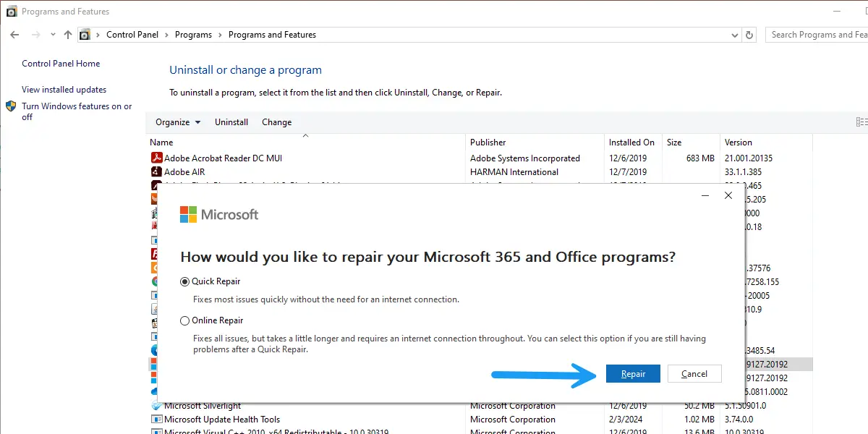
Task: Open recent locations dropdown arrow
Action: pyautogui.click(x=53, y=35)
